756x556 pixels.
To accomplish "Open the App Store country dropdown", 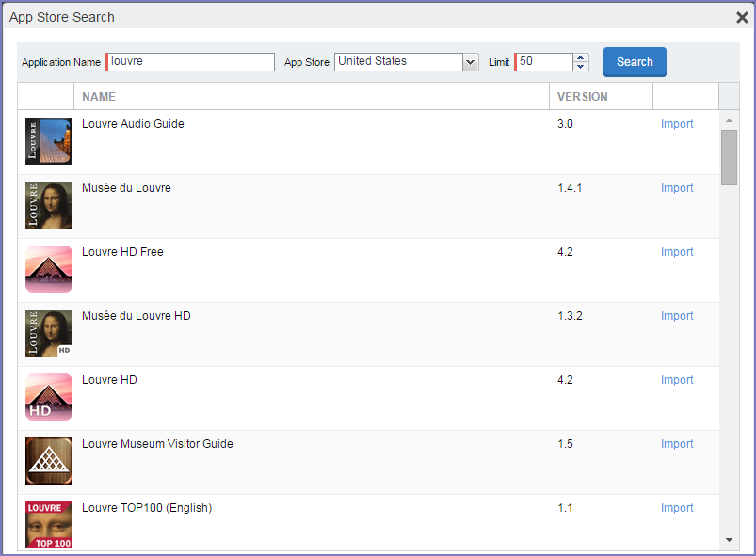I will coord(470,62).
